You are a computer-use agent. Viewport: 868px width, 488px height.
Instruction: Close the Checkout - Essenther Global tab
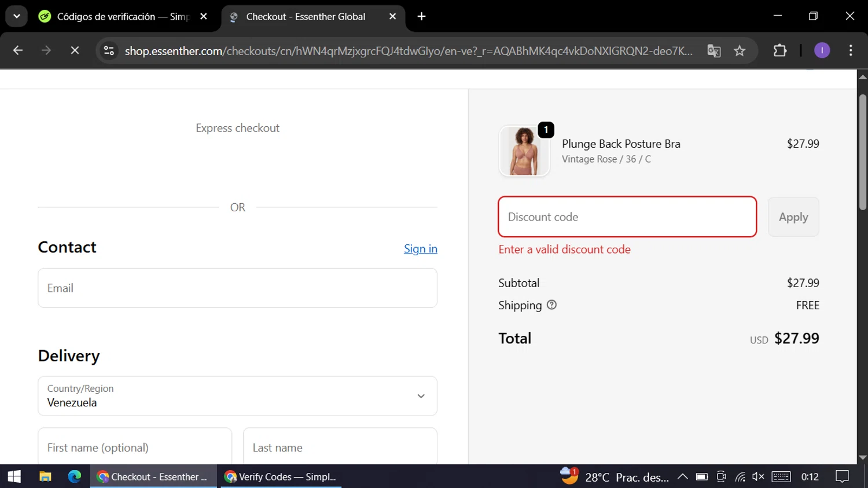[392, 17]
